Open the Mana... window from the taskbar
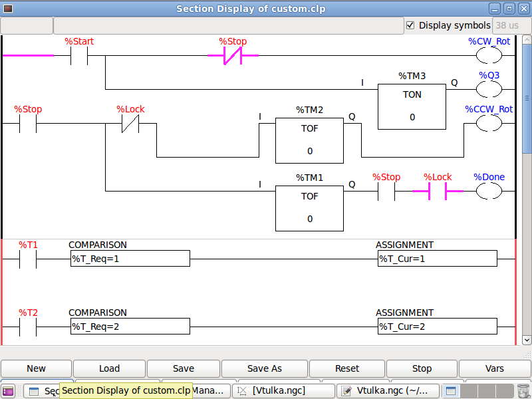Viewport: 532px width, 399px height. pos(211,391)
